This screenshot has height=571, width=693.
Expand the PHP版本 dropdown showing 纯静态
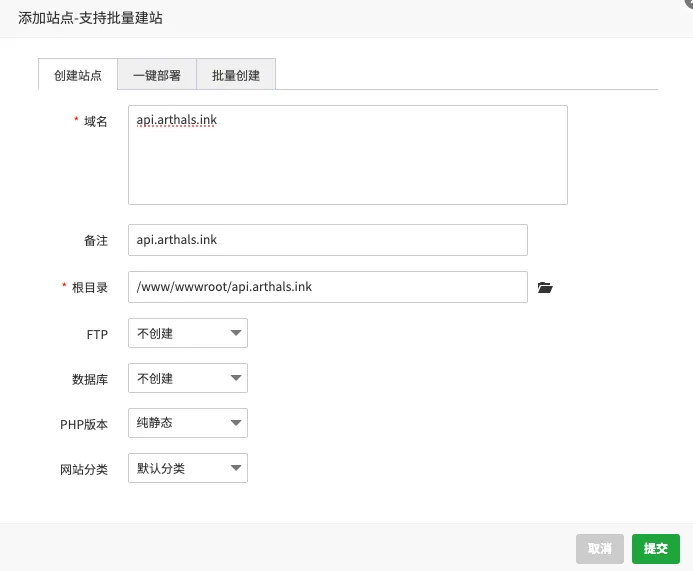point(188,423)
